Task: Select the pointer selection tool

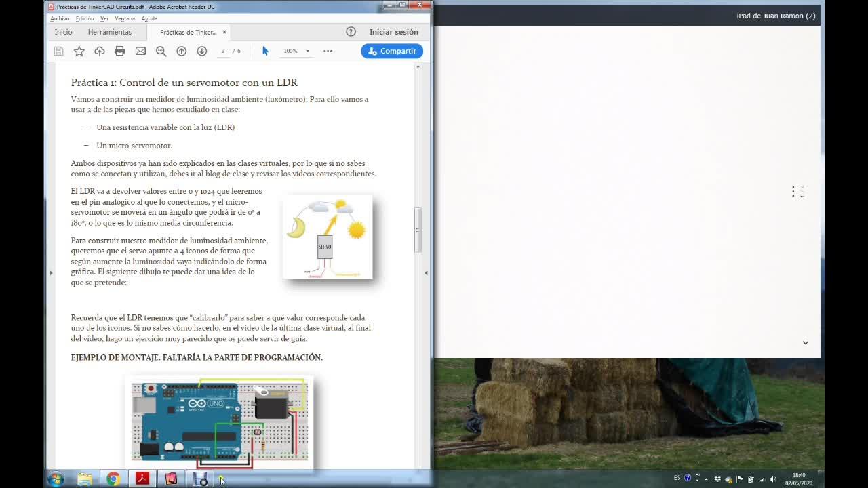Action: coord(265,51)
